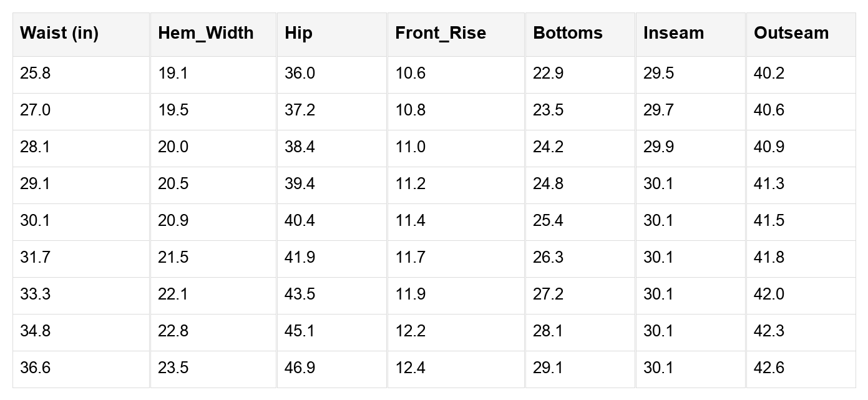Click the bottoms value 29.1
The width and height of the screenshot is (868, 400).
pyautogui.click(x=549, y=368)
